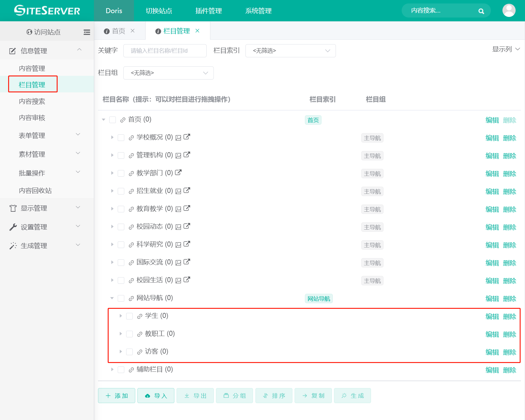525x420 pixels.
Task: Select the checkbox next to 学生
Action: pyautogui.click(x=129, y=316)
